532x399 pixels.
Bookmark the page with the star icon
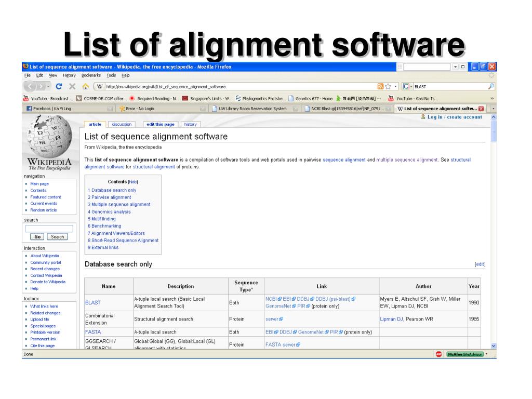pyautogui.click(x=388, y=87)
